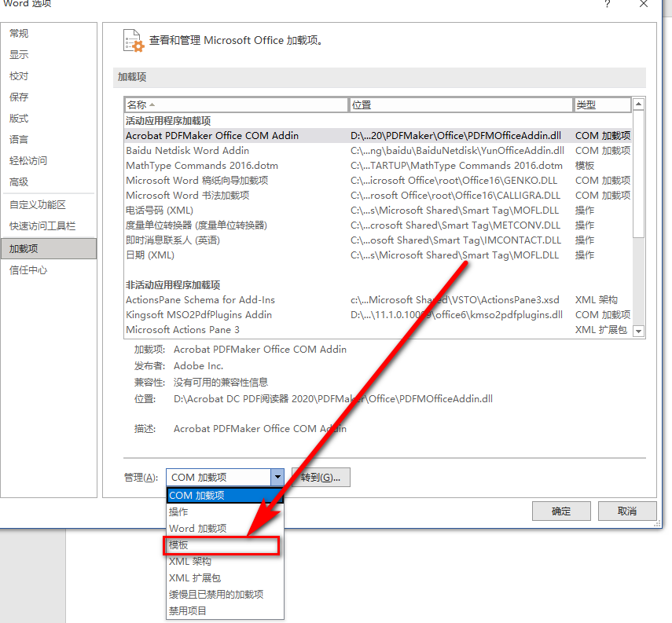Open 自定义功能区 settings
This screenshot has width=672, height=623.
tap(38, 205)
